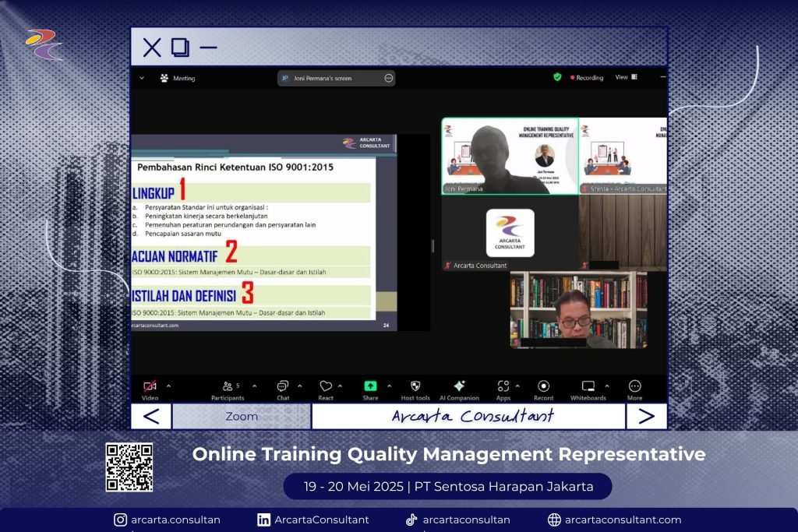Screen dimensions: 798x532
Task: Open Host tools shield icon
Action: tap(415, 386)
